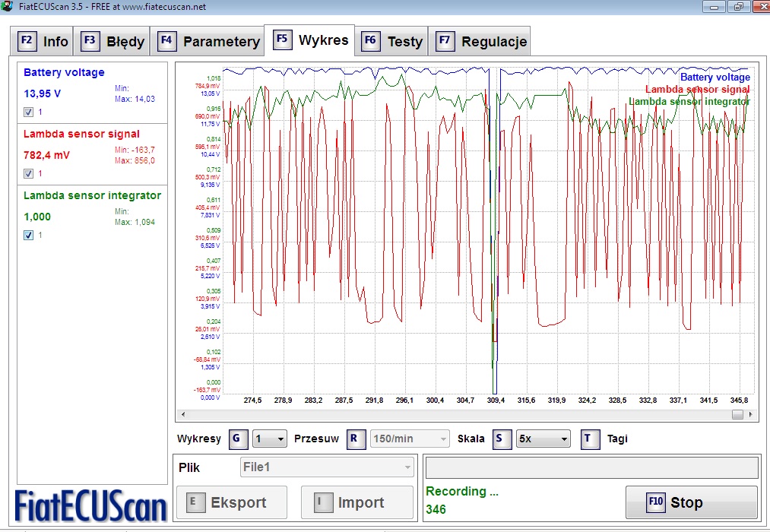The width and height of the screenshot is (770, 532).
Task: Open the F4 Parametery tab
Action: [208, 41]
